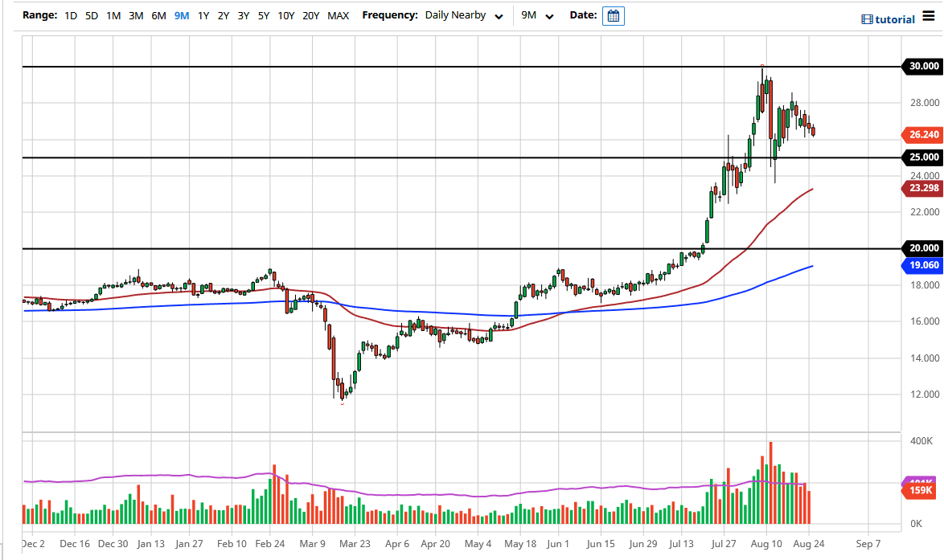Select the 20Y range button
The width and height of the screenshot is (944, 560).
point(310,15)
